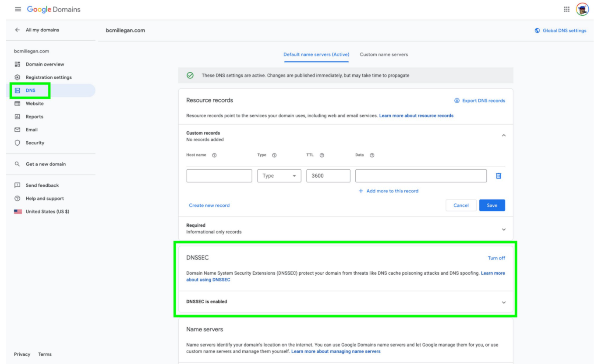The image size is (598, 364).
Task: Click Export DNS records link
Action: pos(484,101)
